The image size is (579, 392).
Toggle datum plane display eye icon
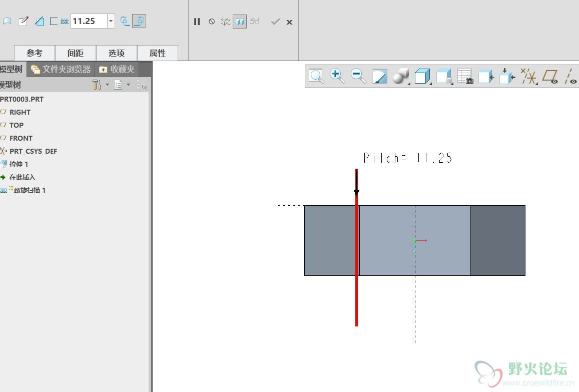tap(550, 77)
